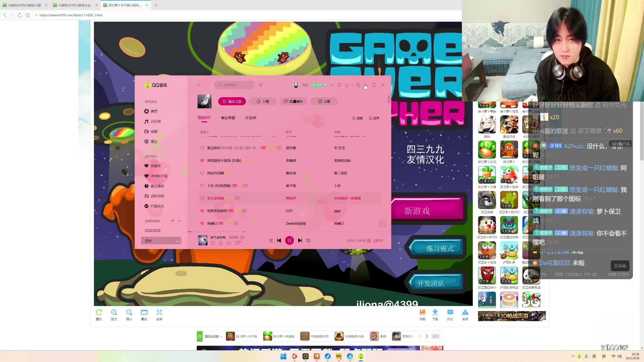Open 雷达 in QQ Music sidebar

tap(151, 141)
